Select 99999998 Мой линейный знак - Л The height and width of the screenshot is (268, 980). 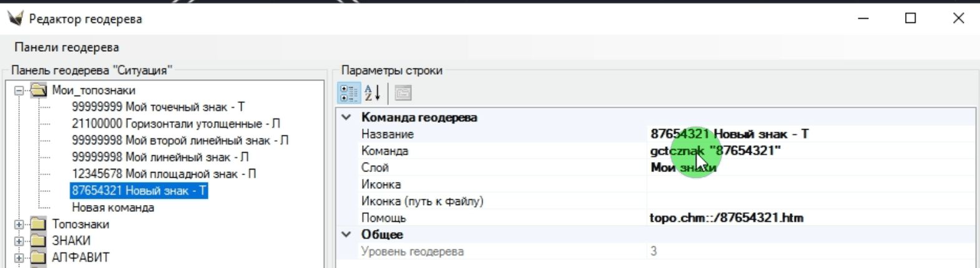160,158
